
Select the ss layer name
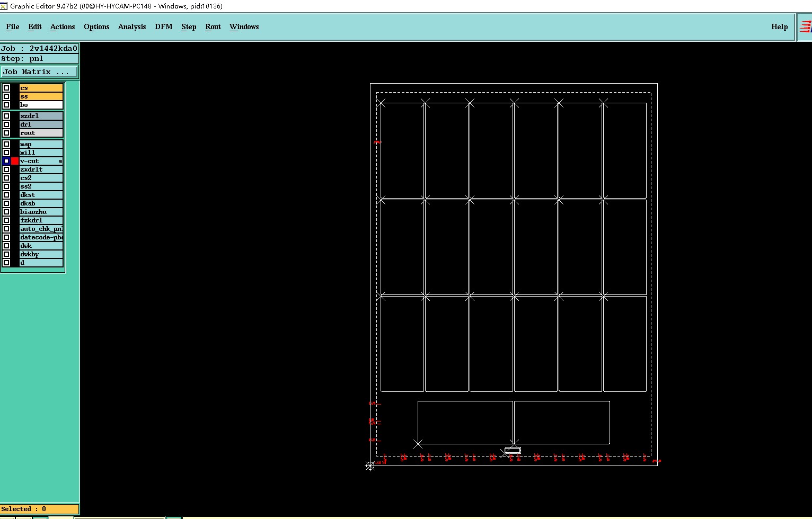click(41, 96)
